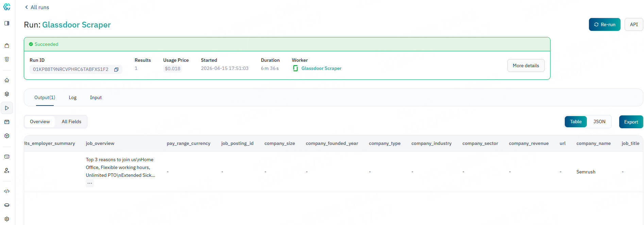Go back to All runs
The height and width of the screenshot is (225, 644).
coord(37,7)
